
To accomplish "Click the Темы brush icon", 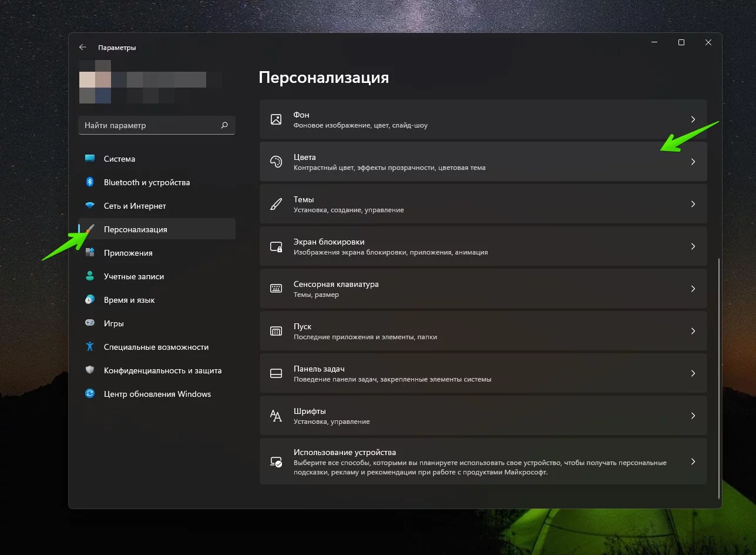I will pos(276,204).
